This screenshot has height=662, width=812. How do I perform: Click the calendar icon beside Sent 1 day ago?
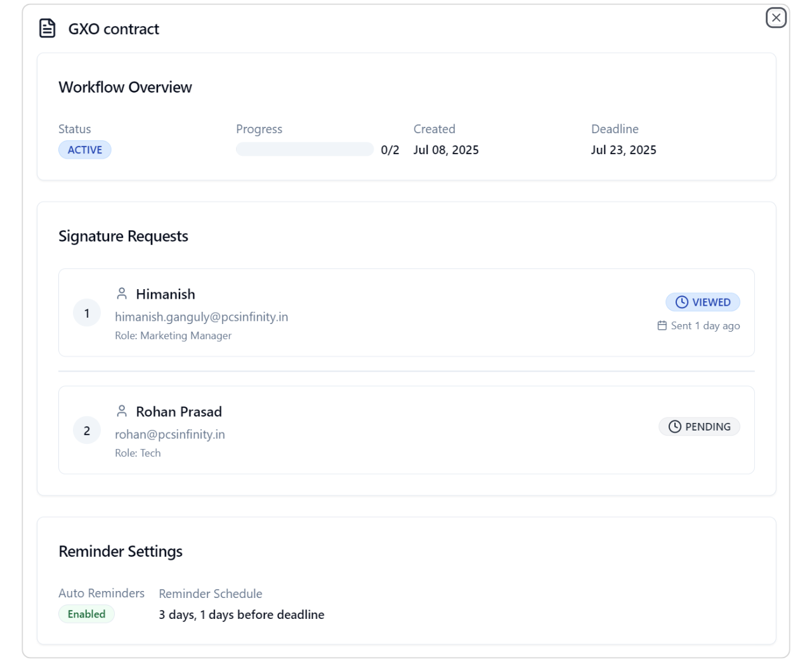(662, 325)
